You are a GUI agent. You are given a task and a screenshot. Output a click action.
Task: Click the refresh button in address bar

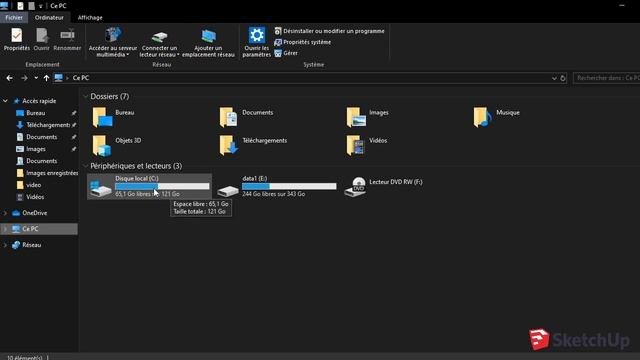[x=563, y=78]
